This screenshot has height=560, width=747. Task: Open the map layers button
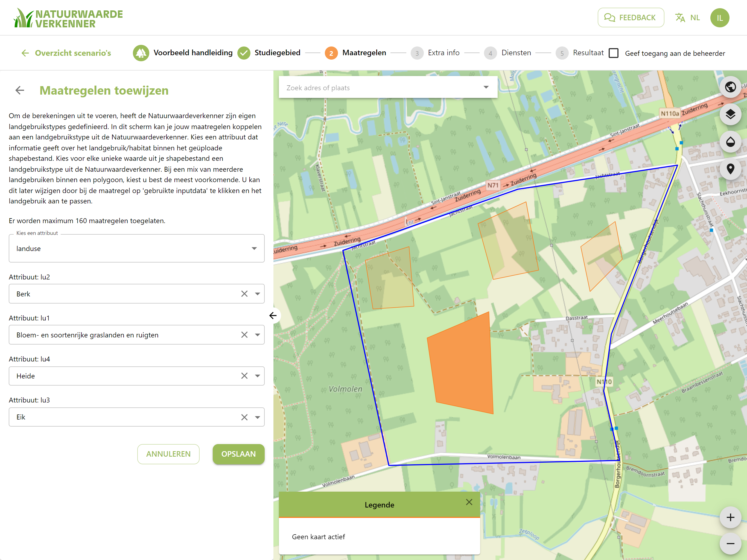[730, 115]
